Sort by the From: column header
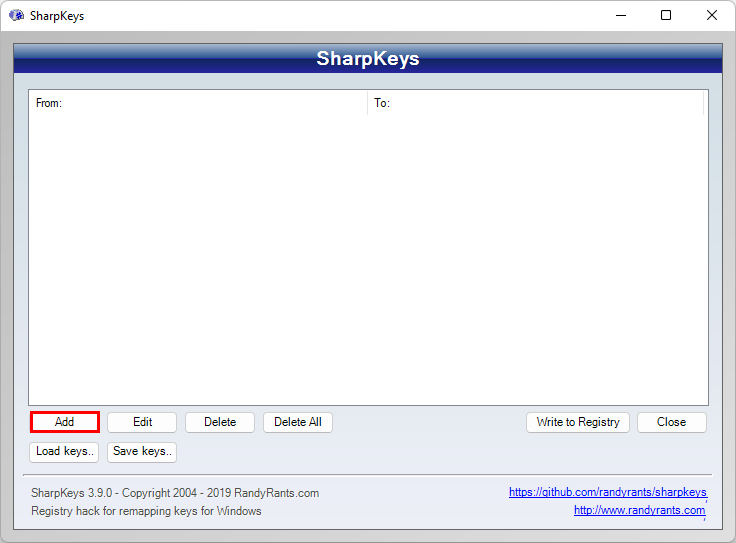Screen dimensions: 736x543 tap(198, 103)
